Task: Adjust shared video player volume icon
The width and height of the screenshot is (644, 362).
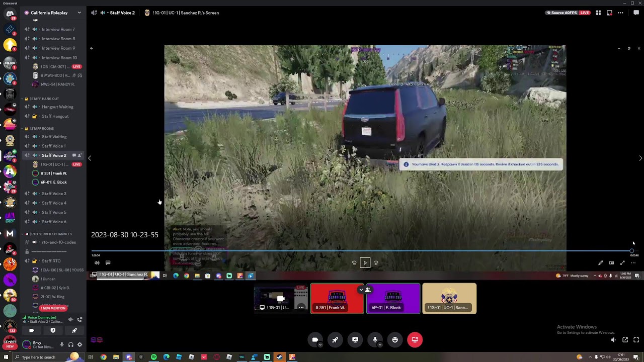Action: 97,262
